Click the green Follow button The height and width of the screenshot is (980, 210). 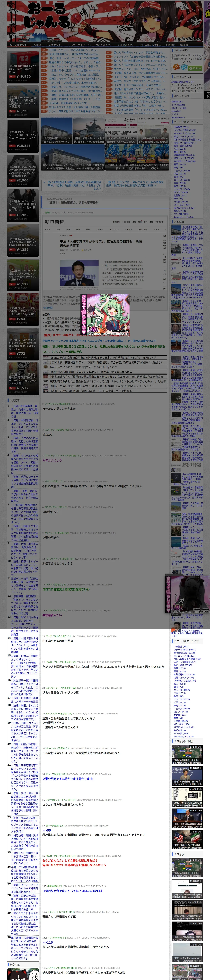(195, 68)
